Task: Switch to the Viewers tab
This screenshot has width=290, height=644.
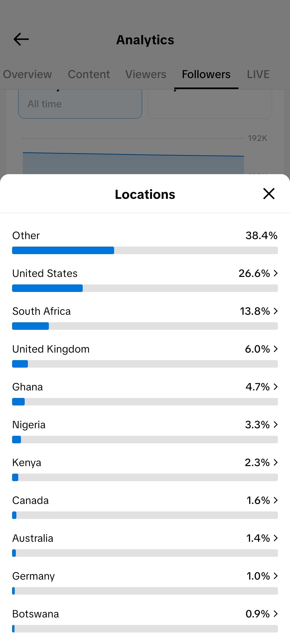Action: (146, 74)
